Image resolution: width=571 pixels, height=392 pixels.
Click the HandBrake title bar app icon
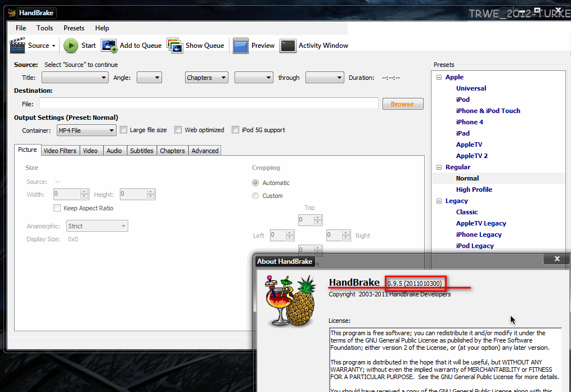pos(12,13)
